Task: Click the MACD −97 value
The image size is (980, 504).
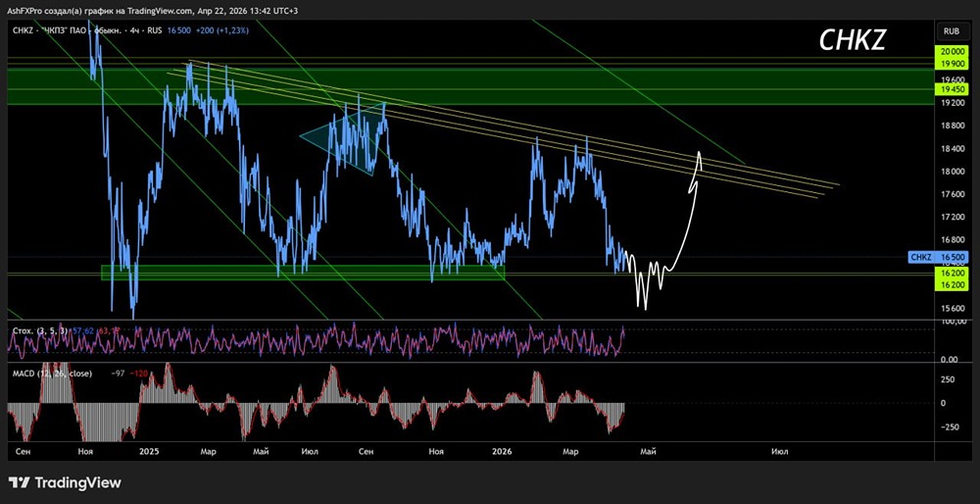Action: point(117,374)
